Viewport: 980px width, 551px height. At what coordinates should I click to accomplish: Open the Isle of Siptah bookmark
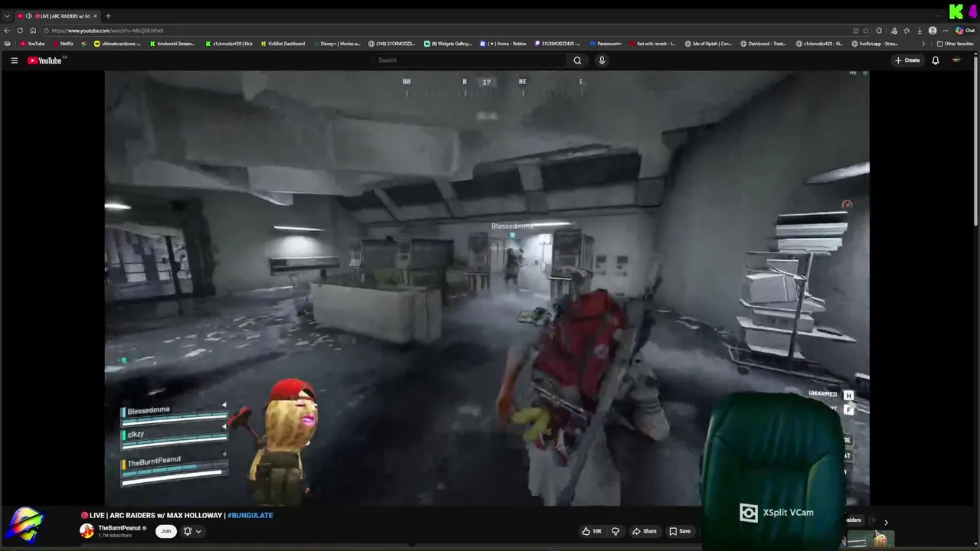point(708,44)
